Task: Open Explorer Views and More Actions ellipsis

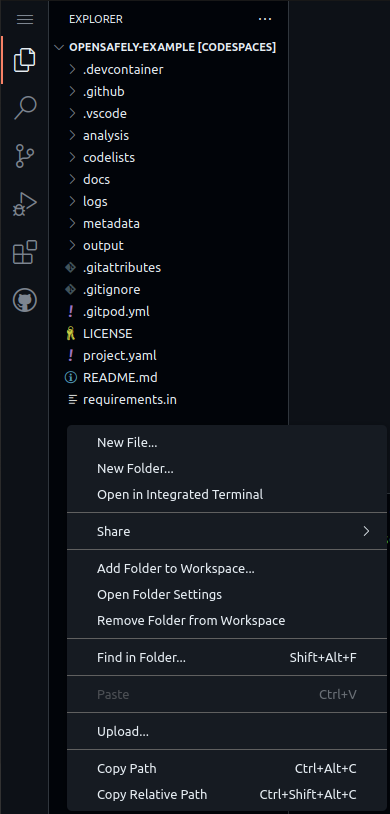Action: click(265, 19)
